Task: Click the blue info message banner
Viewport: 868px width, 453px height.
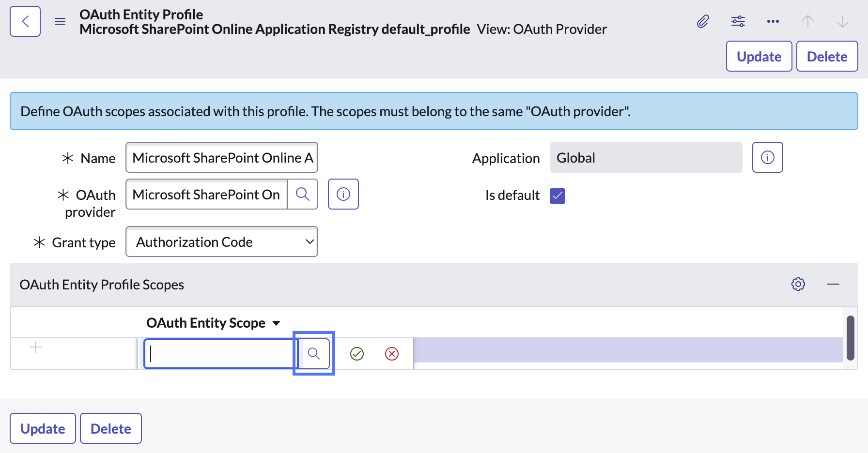Action: [x=434, y=111]
